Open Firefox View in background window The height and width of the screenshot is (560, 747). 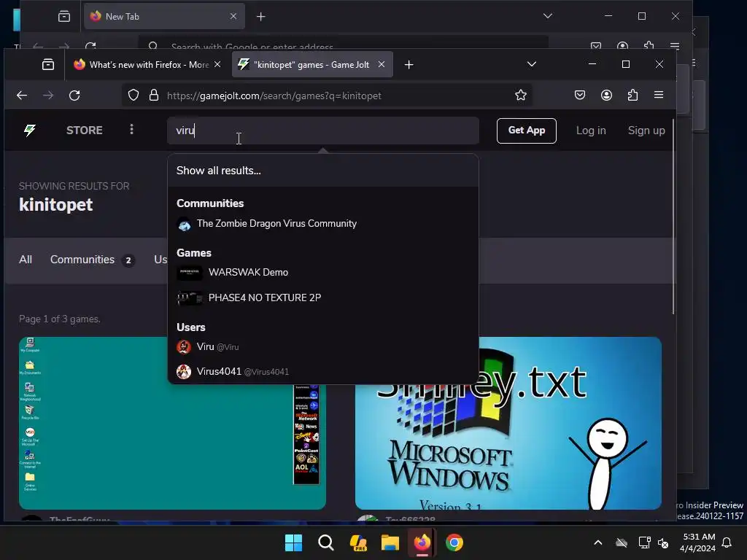pyautogui.click(x=64, y=17)
